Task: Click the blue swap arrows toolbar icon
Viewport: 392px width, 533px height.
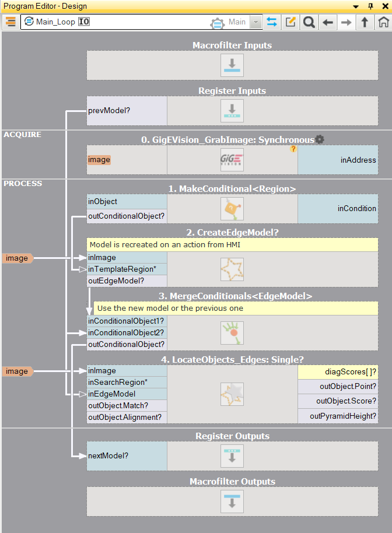Action: tap(272, 22)
